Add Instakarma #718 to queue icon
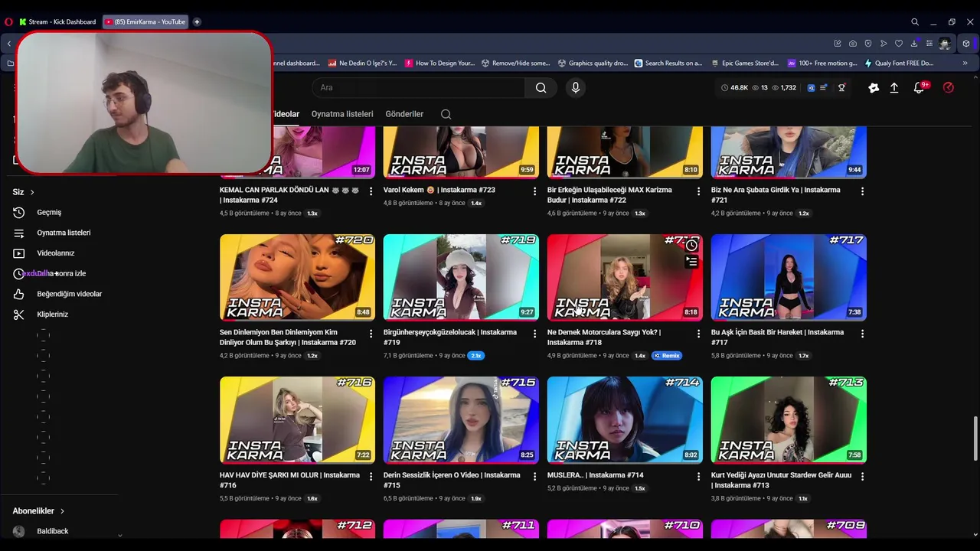Viewport: 980px width, 551px height. [691, 262]
